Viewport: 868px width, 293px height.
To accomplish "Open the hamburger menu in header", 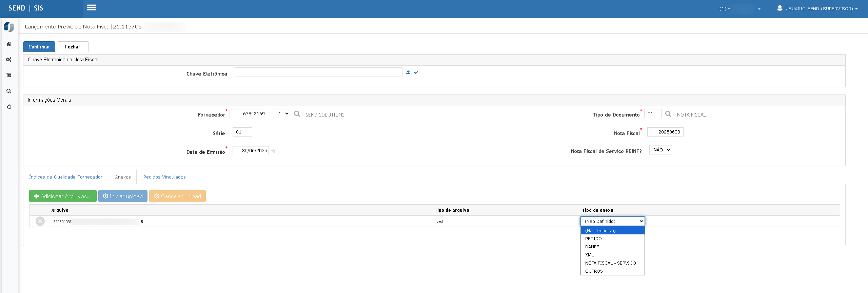I will [x=92, y=7].
